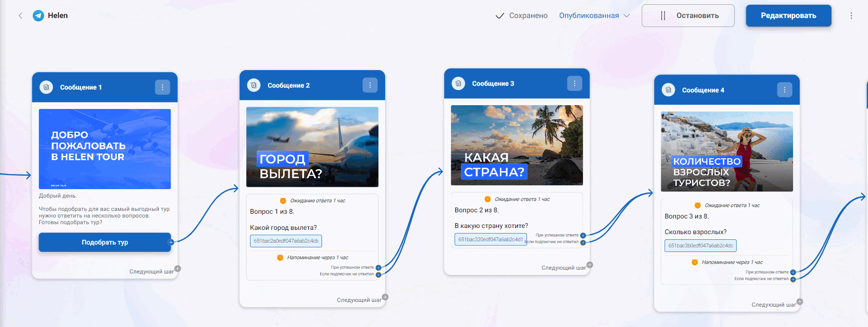Image resolution: width=868 pixels, height=327 pixels.
Task: Click the Helen bot name
Action: (58, 16)
